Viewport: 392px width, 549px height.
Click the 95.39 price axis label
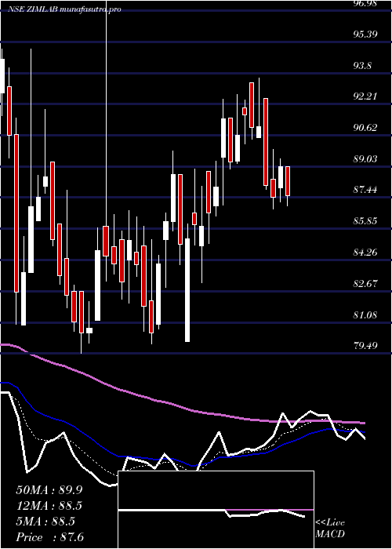point(365,35)
